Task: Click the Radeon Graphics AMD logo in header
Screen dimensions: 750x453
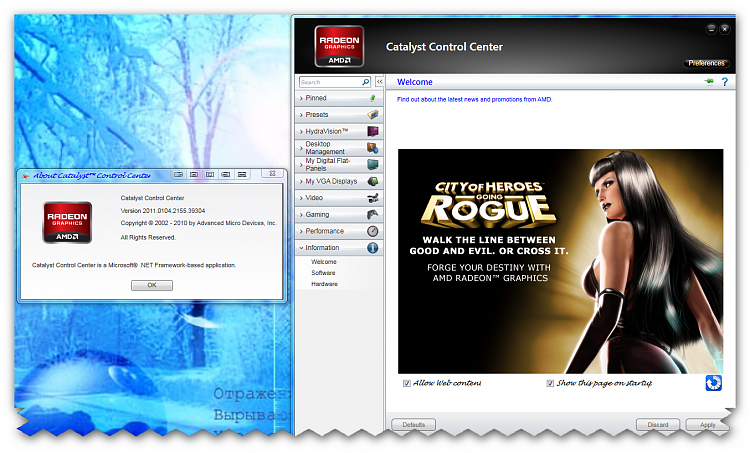Action: tap(339, 46)
